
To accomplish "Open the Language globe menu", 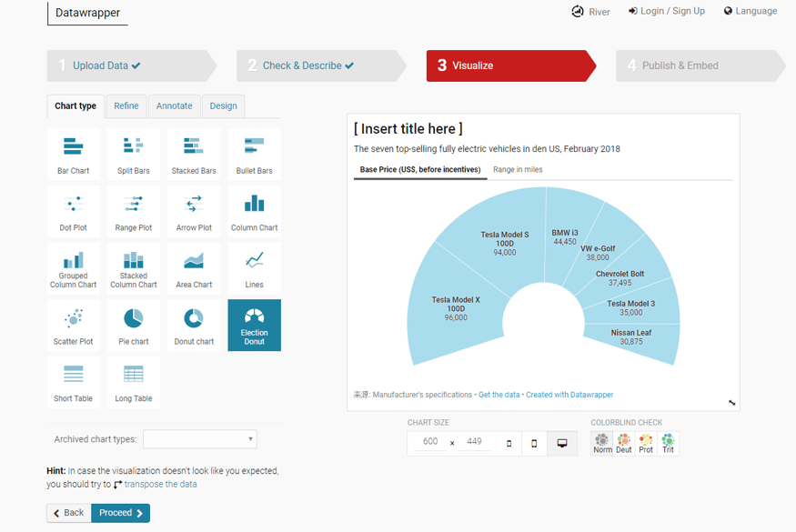I will click(751, 11).
